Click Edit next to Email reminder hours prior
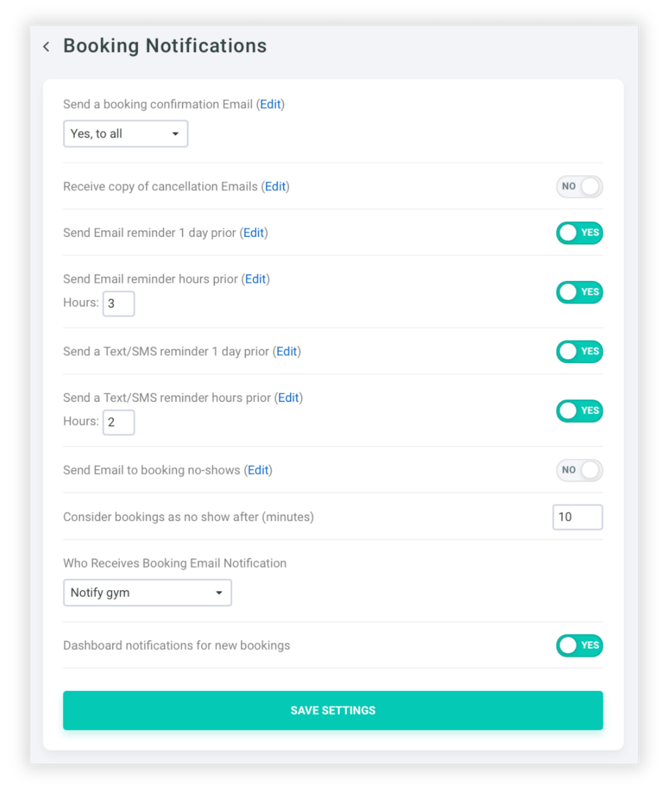 (x=256, y=279)
